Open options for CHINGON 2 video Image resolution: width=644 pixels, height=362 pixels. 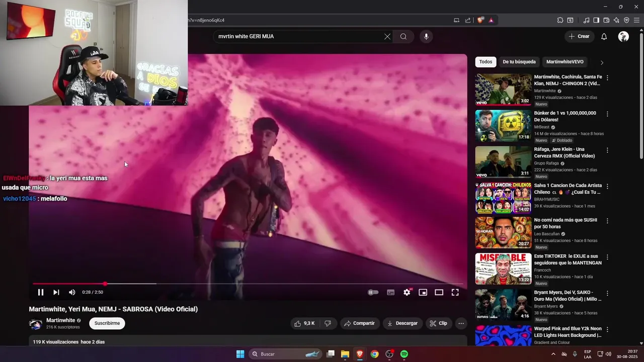pyautogui.click(x=607, y=78)
